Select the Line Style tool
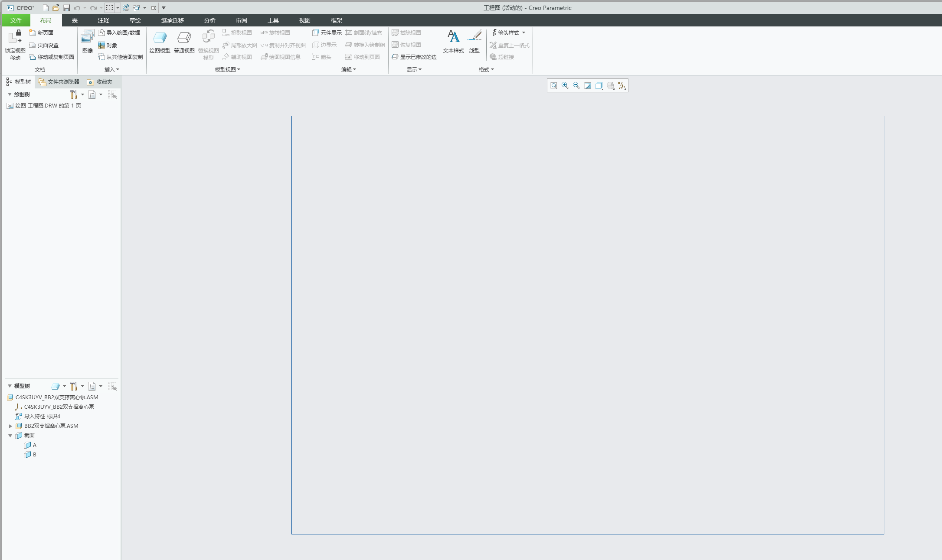 (474, 41)
